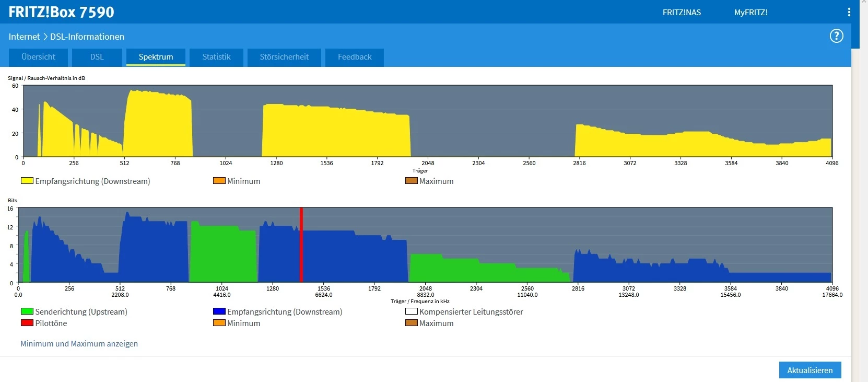Open the three-dot options menu
868x382 pixels.
point(849,12)
